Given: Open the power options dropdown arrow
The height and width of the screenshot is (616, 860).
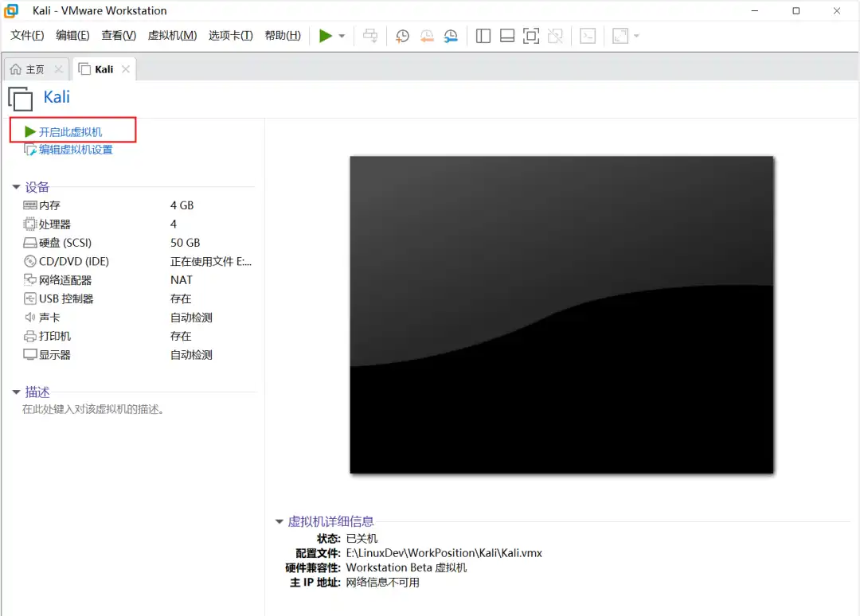Looking at the screenshot, I should (342, 36).
